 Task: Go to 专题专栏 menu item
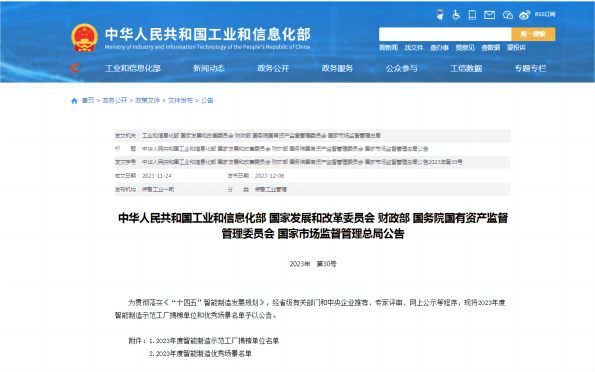click(x=530, y=68)
